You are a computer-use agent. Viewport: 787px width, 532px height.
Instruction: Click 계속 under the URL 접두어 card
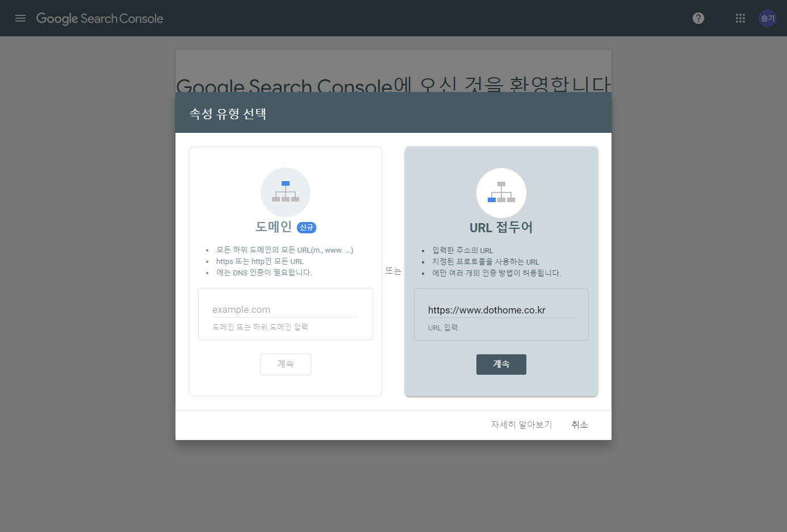point(501,365)
